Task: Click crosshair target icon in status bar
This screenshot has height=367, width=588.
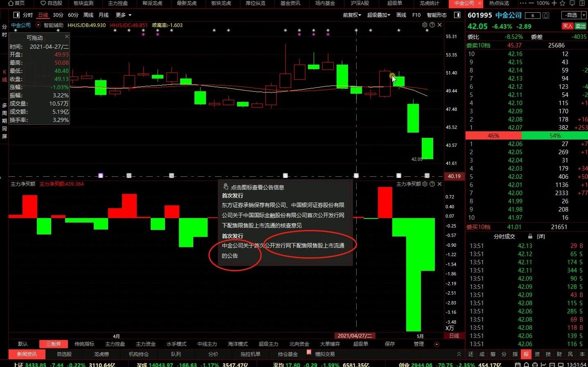Action: [535, 365]
